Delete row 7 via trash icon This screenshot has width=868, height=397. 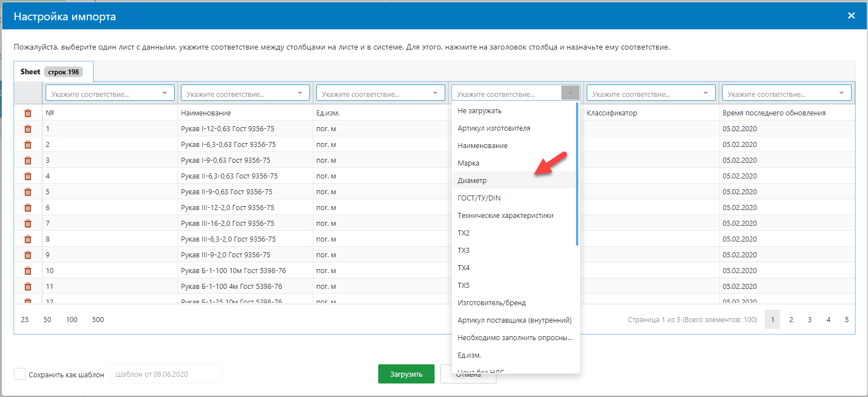[28, 224]
